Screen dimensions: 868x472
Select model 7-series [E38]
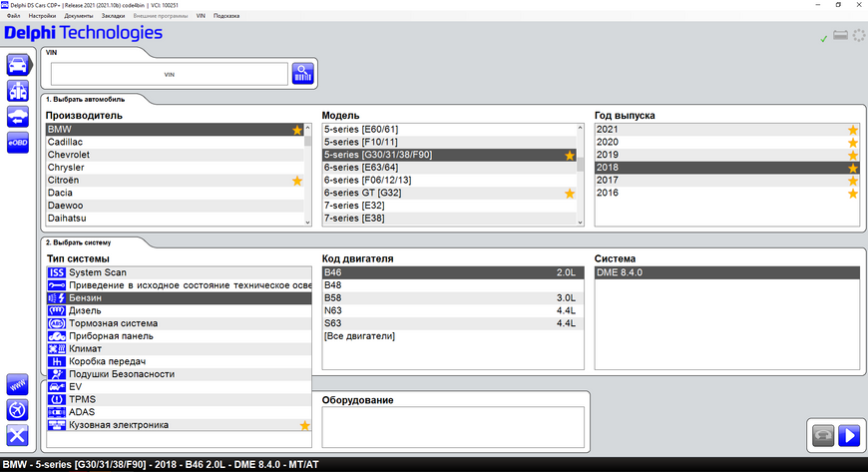[449, 219]
